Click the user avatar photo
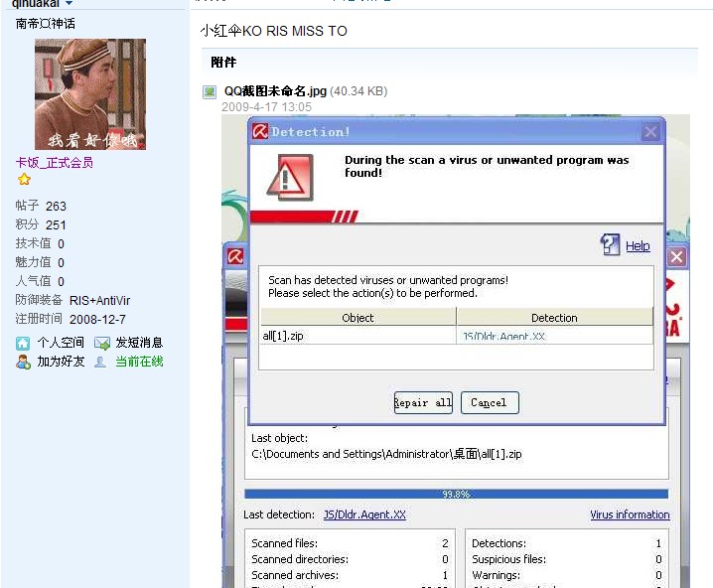 (x=90, y=94)
